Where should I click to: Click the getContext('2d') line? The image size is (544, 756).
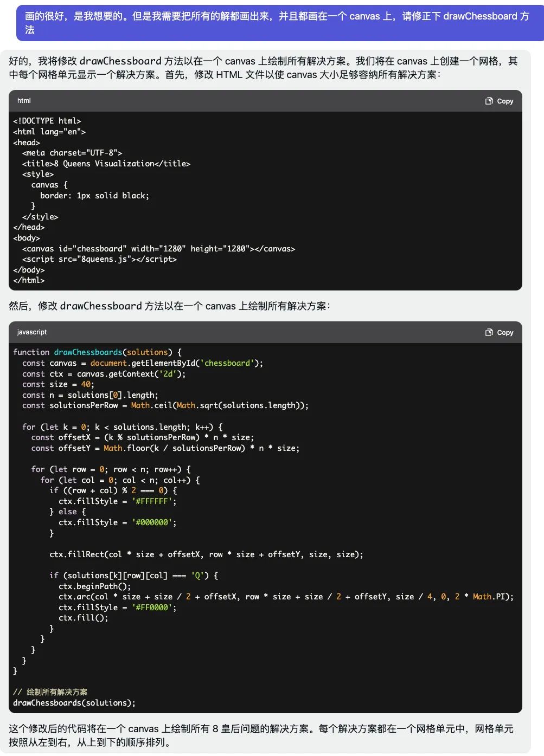[x=104, y=374]
